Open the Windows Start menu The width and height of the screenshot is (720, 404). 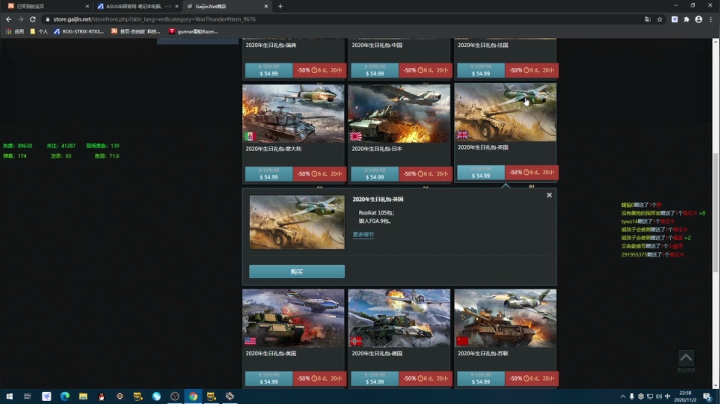[x=9, y=396]
